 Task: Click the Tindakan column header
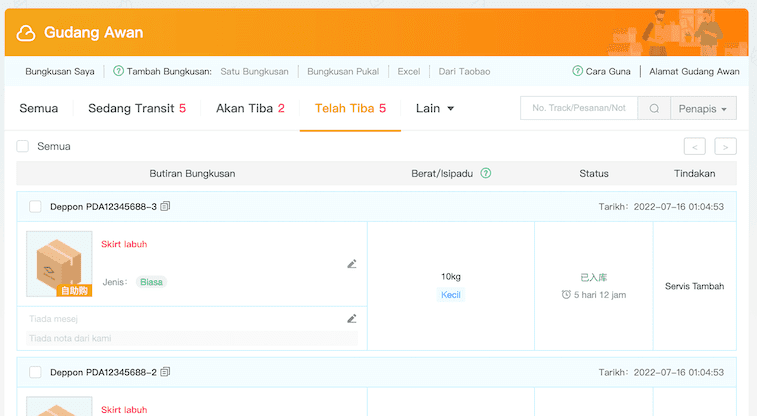tap(695, 174)
